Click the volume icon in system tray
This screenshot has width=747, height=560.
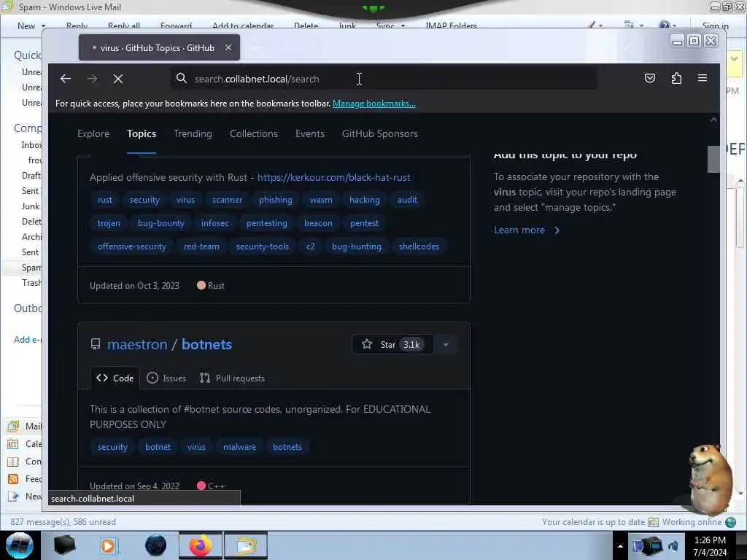point(673,546)
